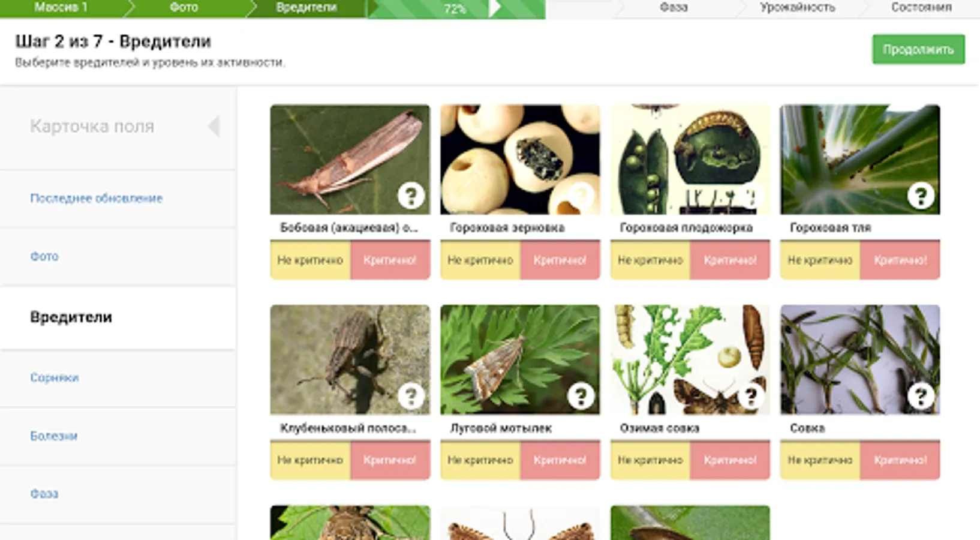Screen dimensions: 980x540
Task: Open help icon on Клубеньковый долгоносик image
Action: (x=411, y=396)
